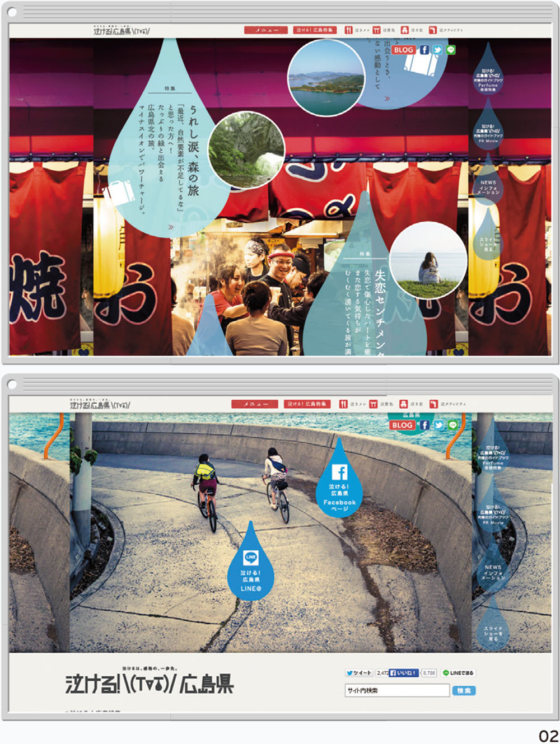Click the suitcase icon on the うれし涙 teardrop
The width and height of the screenshot is (560, 744).
click(119, 194)
